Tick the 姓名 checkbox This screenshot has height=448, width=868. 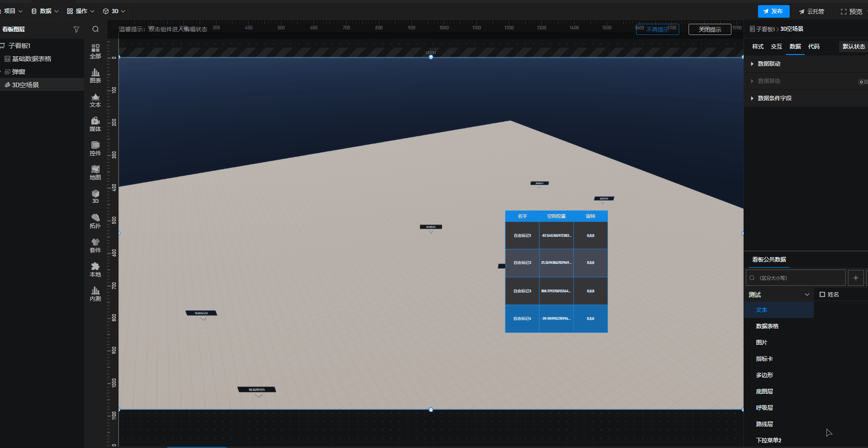(x=822, y=295)
